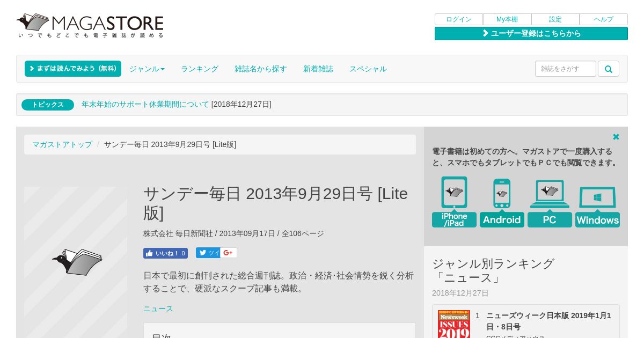The height and width of the screenshot is (338, 644).
Task: Click the Facebook いいね button
Action: pos(165,253)
